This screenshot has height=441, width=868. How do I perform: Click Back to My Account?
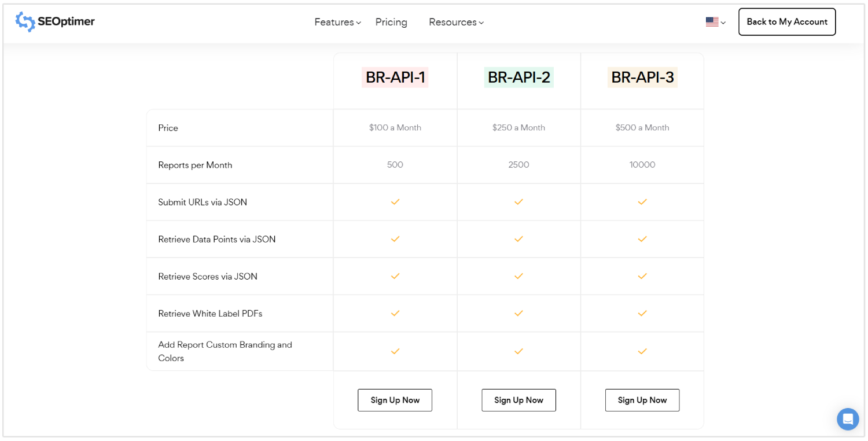point(787,21)
